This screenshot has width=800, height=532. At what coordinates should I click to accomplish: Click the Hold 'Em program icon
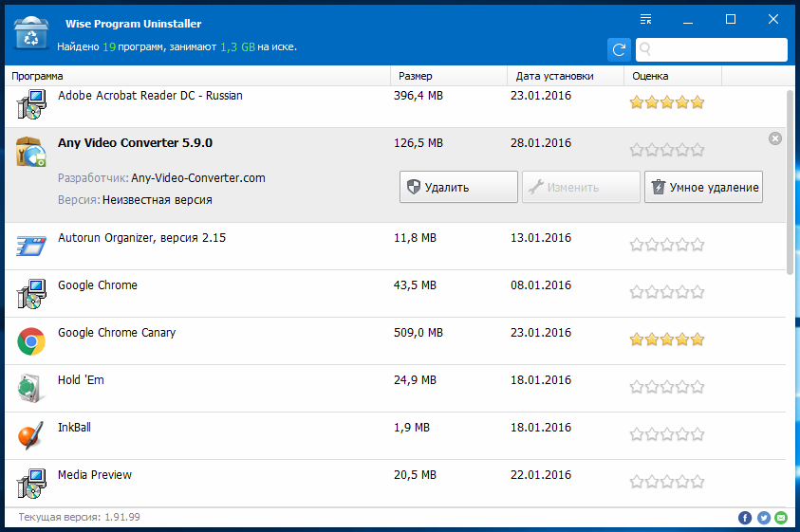[x=30, y=388]
